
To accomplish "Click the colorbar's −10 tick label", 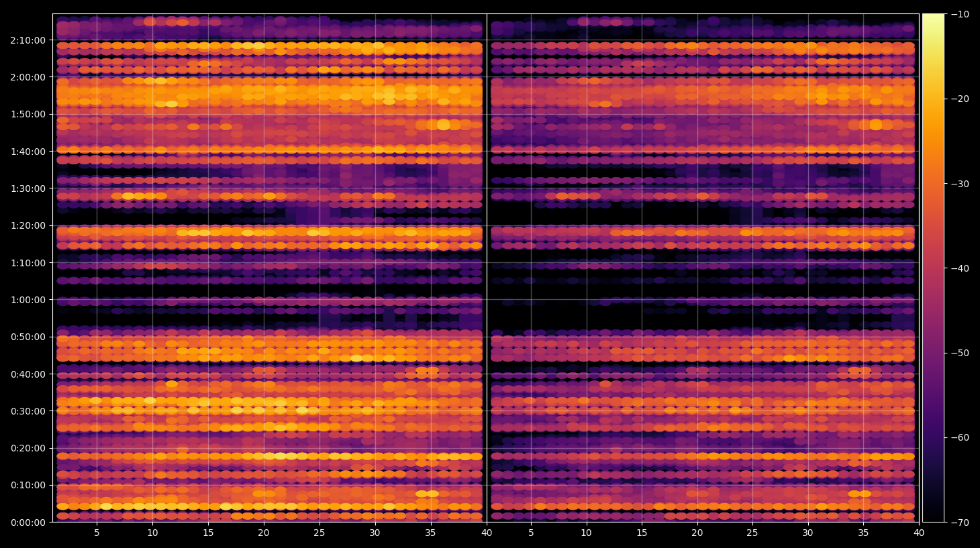I will pyautogui.click(x=961, y=14).
